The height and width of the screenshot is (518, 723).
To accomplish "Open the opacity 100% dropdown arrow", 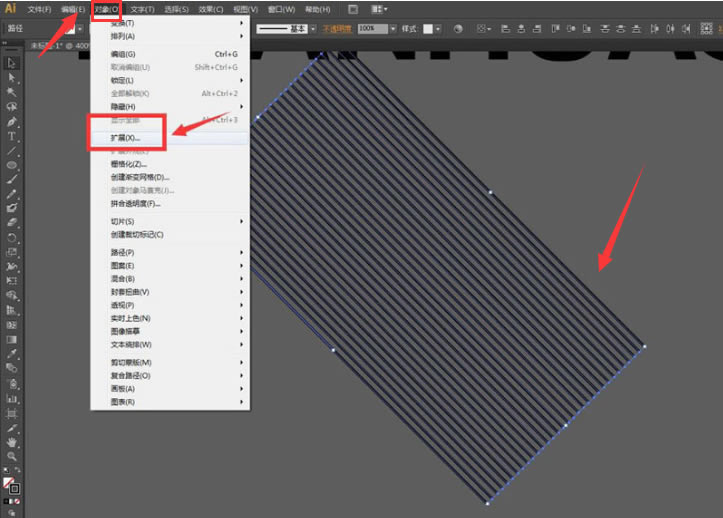I will (x=393, y=29).
